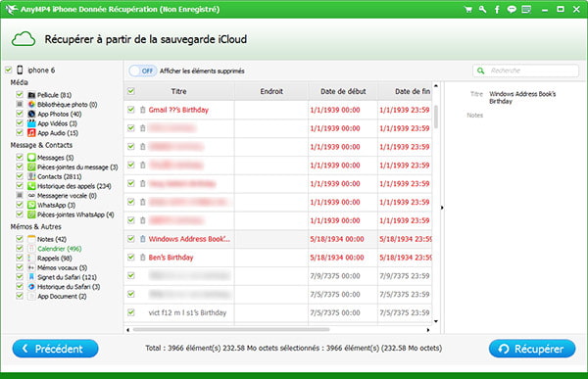The width and height of the screenshot is (588, 379).
Task: Uncheck Windows Address Book row checkbox
Action: coord(131,238)
